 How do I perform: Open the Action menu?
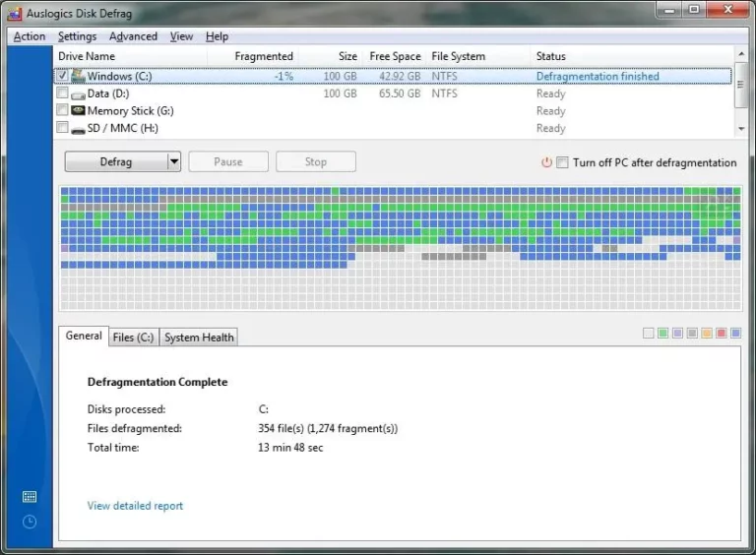coord(30,36)
